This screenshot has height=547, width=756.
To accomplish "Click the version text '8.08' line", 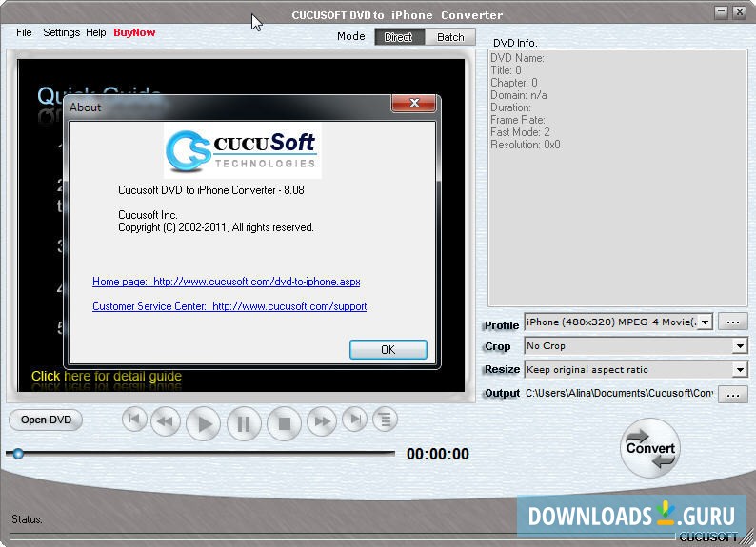I will (211, 190).
